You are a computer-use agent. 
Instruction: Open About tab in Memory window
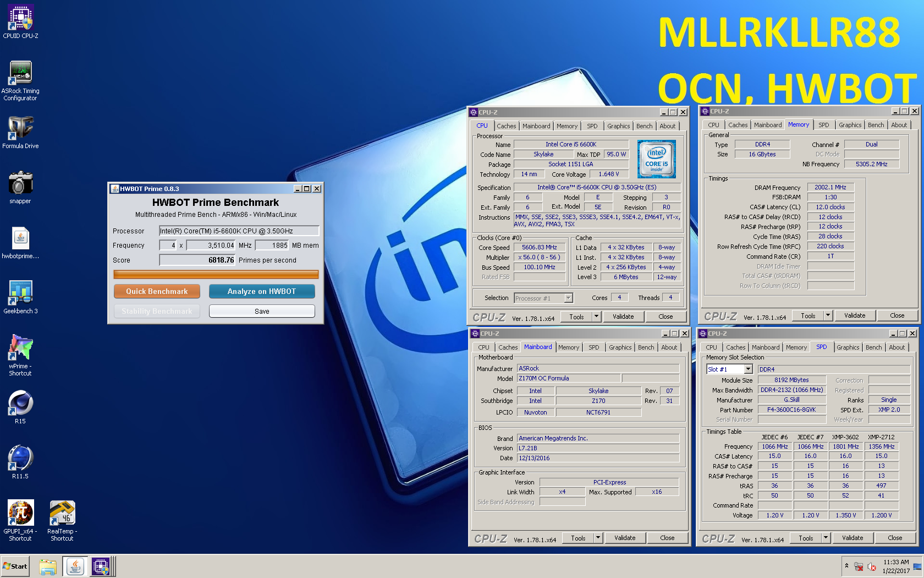click(899, 125)
